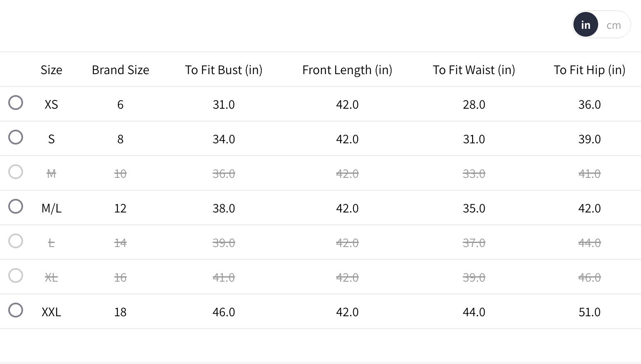Click the Front Length (in) header

tap(347, 70)
